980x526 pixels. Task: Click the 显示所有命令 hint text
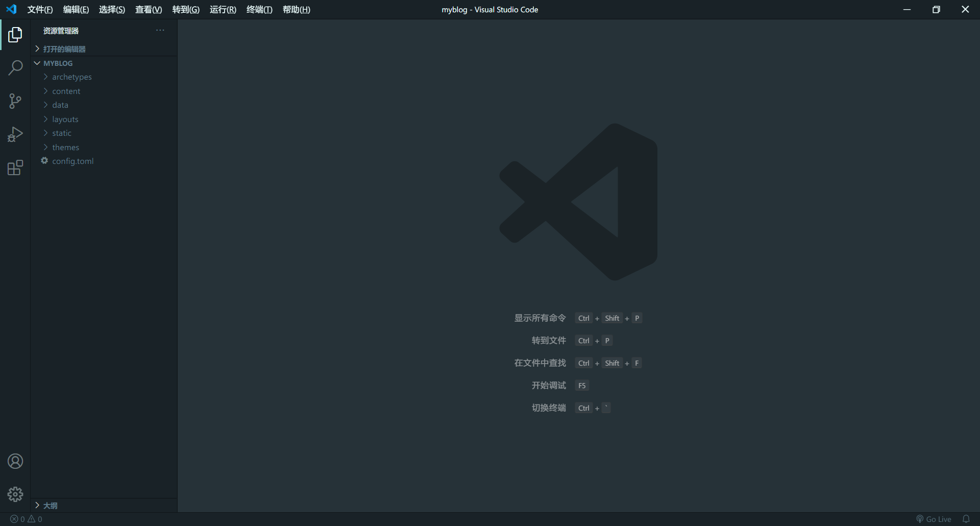540,318
